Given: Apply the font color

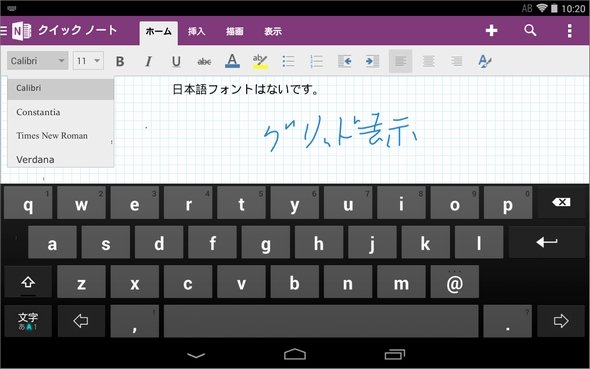Looking at the screenshot, I should (x=232, y=61).
